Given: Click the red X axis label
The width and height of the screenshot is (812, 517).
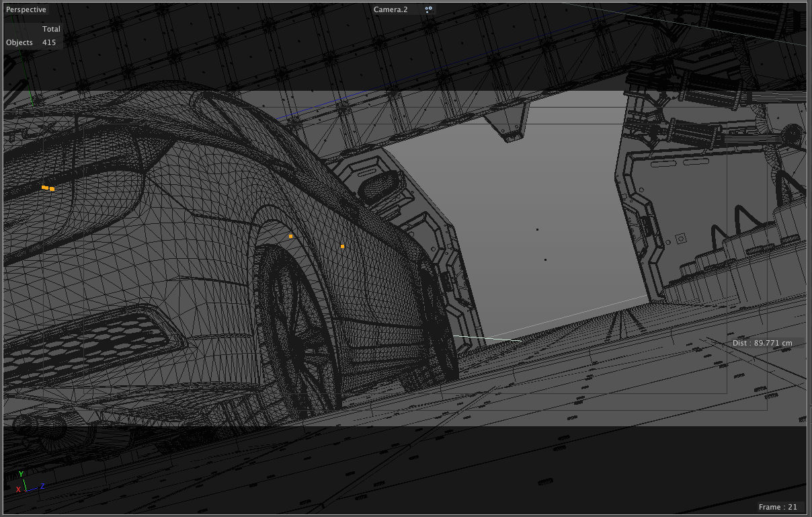Looking at the screenshot, I should pos(18,489).
